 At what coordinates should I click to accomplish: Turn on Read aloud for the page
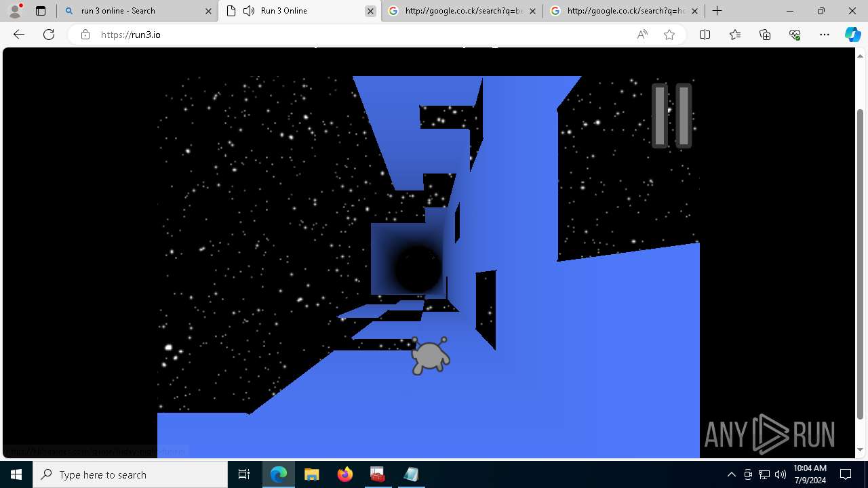[642, 35]
